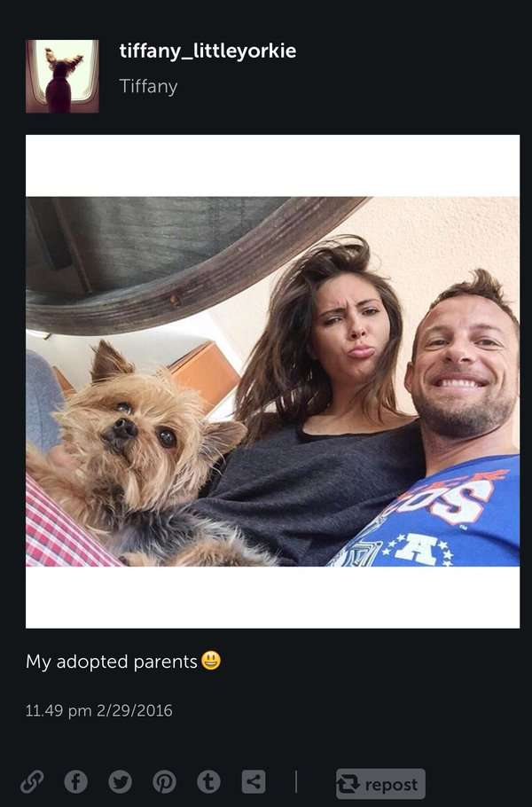This screenshot has height=807, width=532.
Task: Open the Yorkie profile avatar thumbnail
Action: pyautogui.click(x=62, y=76)
